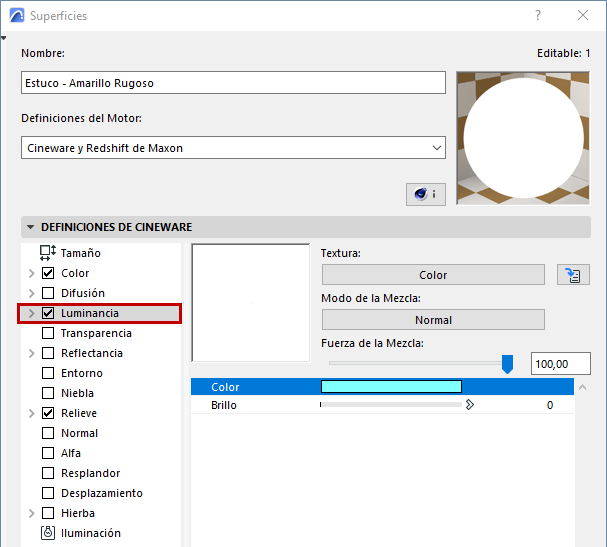
Task: Click the Normal blend mode button
Action: 433,320
